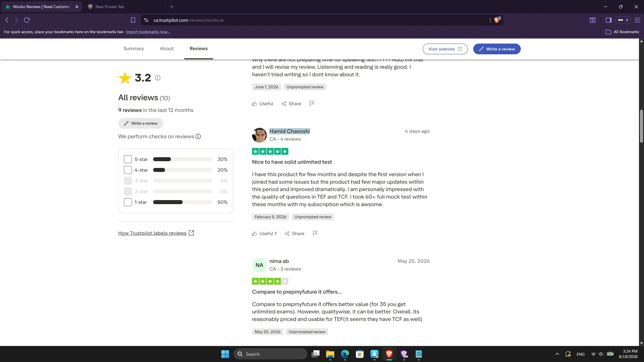
Task: Open a new tab with plus icon
Action: pyautogui.click(x=172, y=7)
